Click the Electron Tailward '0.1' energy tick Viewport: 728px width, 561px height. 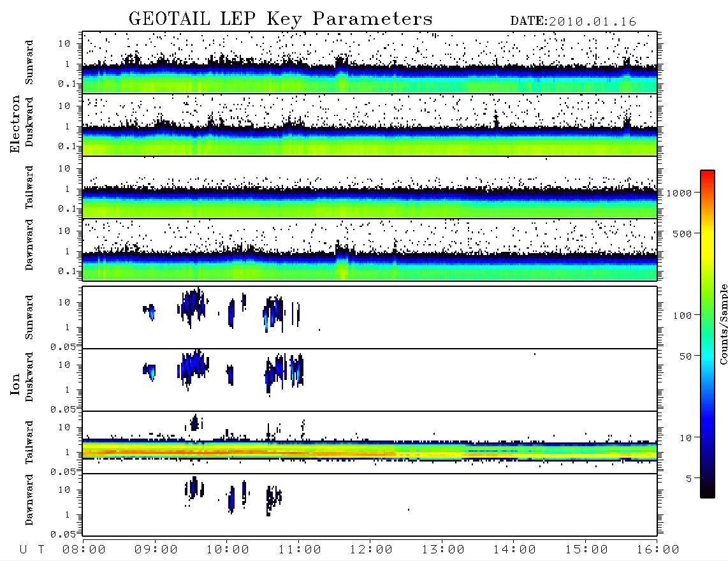[67, 209]
